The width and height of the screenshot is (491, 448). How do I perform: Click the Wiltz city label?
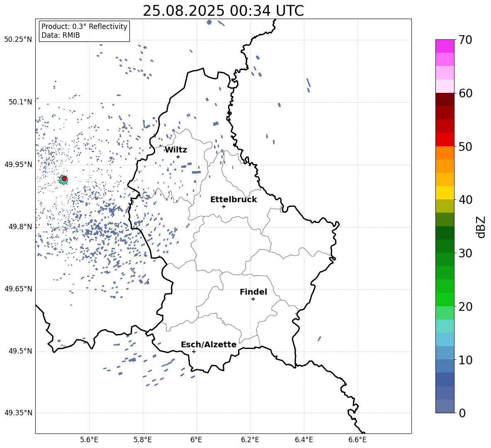click(x=176, y=150)
